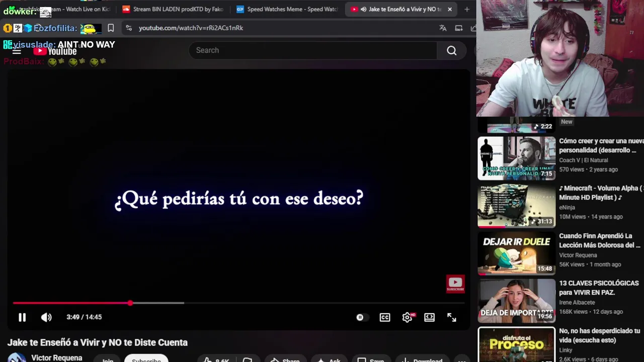Image resolution: width=644 pixels, height=362 pixels.
Task: Click the Share button below the video
Action: 285,359
